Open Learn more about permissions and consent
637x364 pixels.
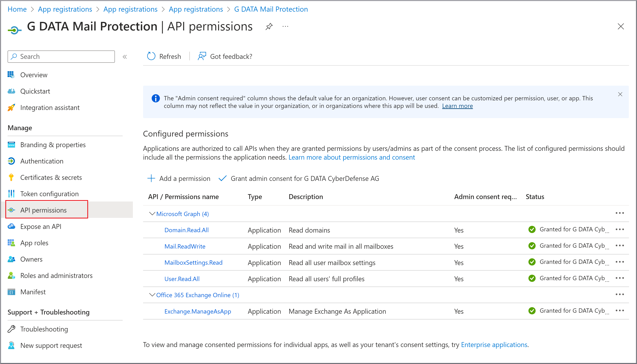point(351,157)
